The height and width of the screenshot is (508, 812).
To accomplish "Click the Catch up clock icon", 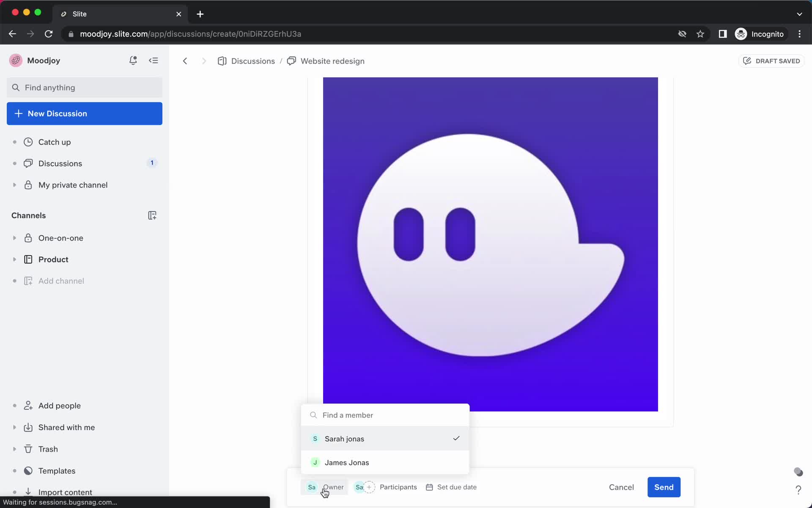I will click(28, 142).
